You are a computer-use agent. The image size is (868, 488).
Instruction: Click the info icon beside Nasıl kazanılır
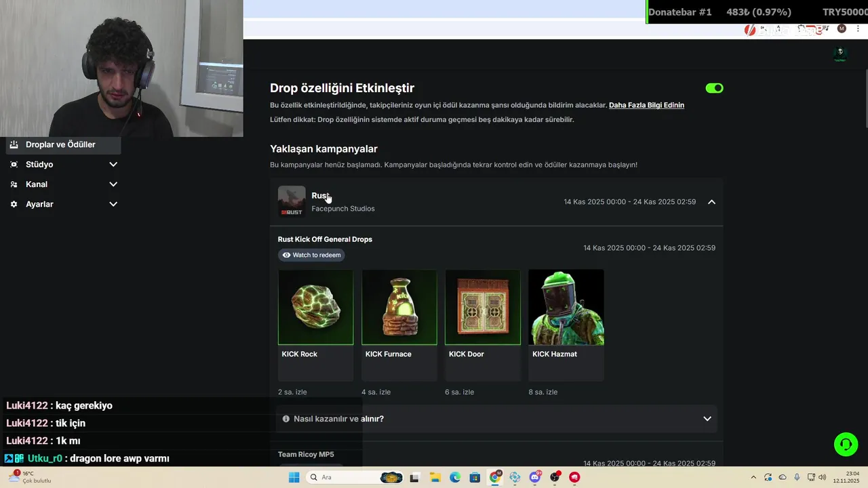[286, 419]
